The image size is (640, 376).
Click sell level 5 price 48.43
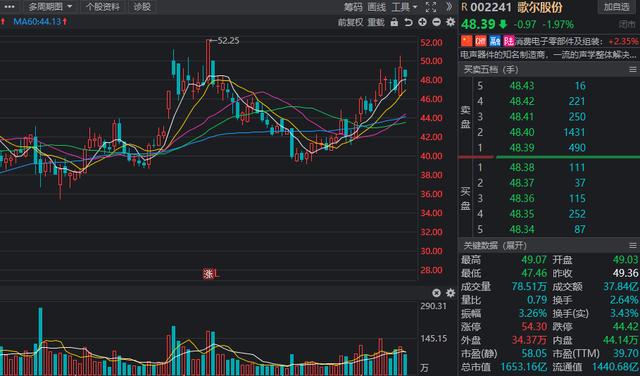pos(522,86)
